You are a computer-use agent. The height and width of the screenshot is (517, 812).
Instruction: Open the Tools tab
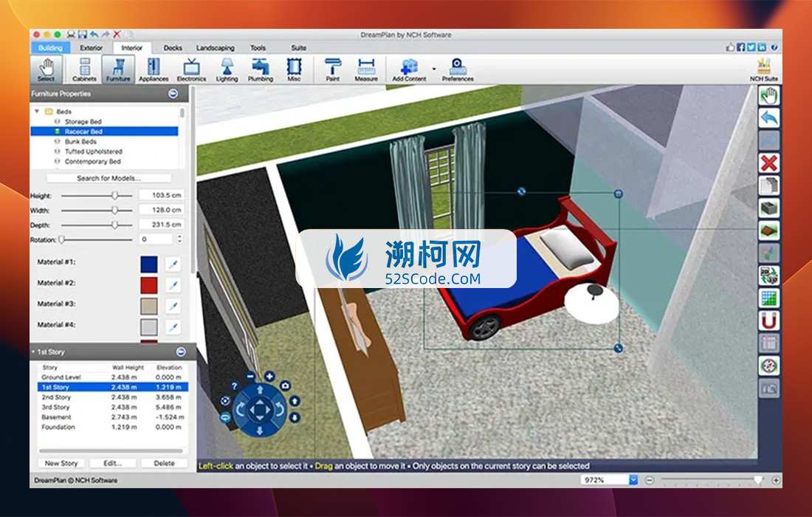point(258,48)
